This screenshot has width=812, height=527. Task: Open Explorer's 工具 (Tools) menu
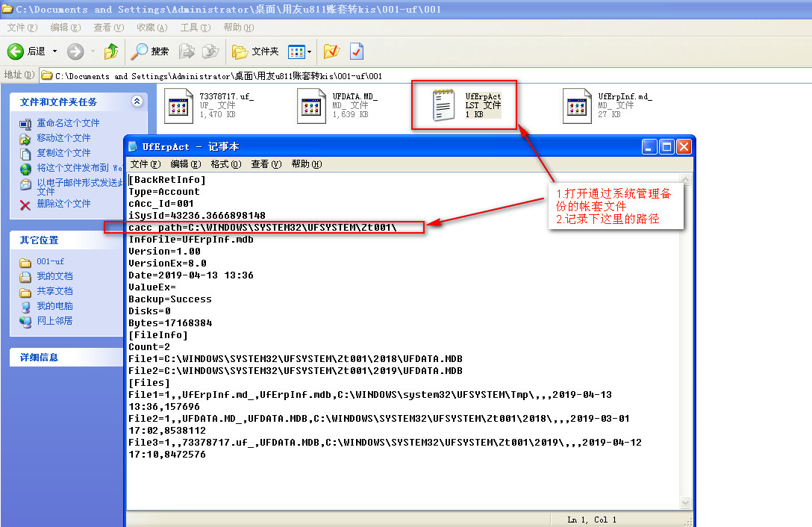[194, 28]
